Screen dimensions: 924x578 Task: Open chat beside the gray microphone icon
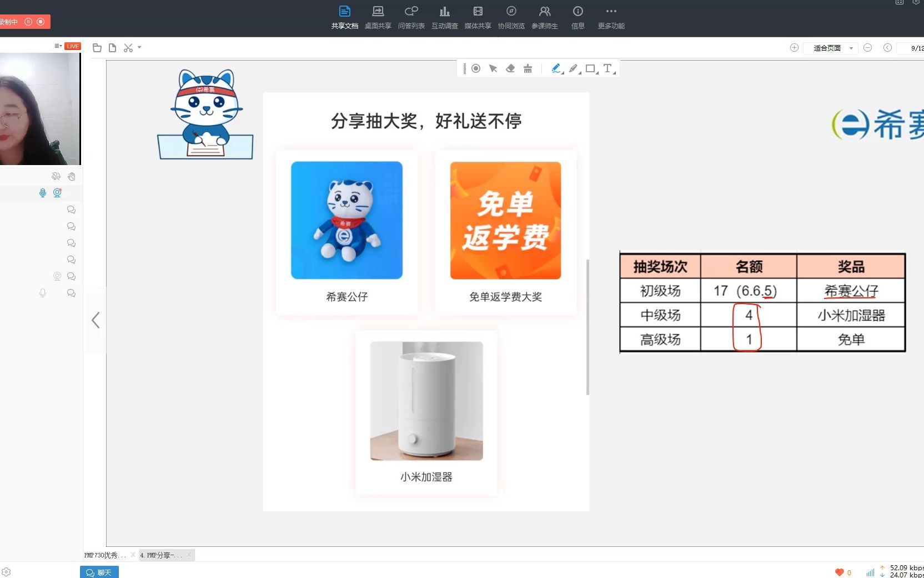click(71, 293)
